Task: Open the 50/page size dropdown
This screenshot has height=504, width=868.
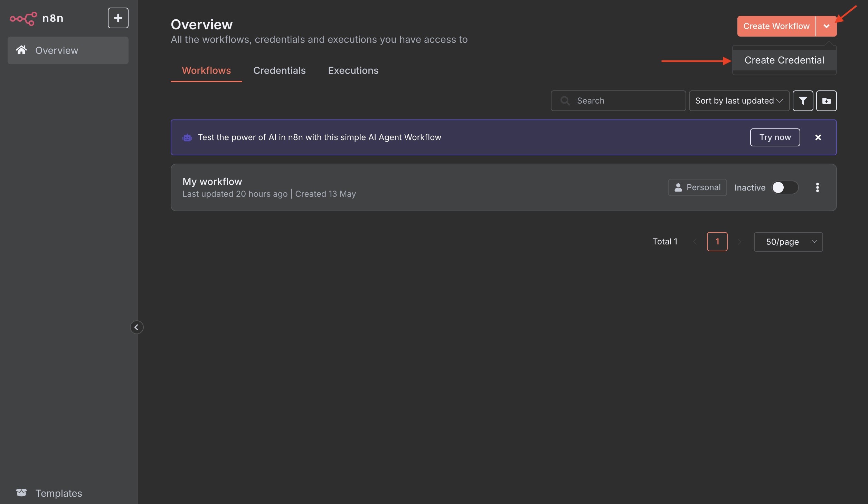Action: [x=788, y=242]
